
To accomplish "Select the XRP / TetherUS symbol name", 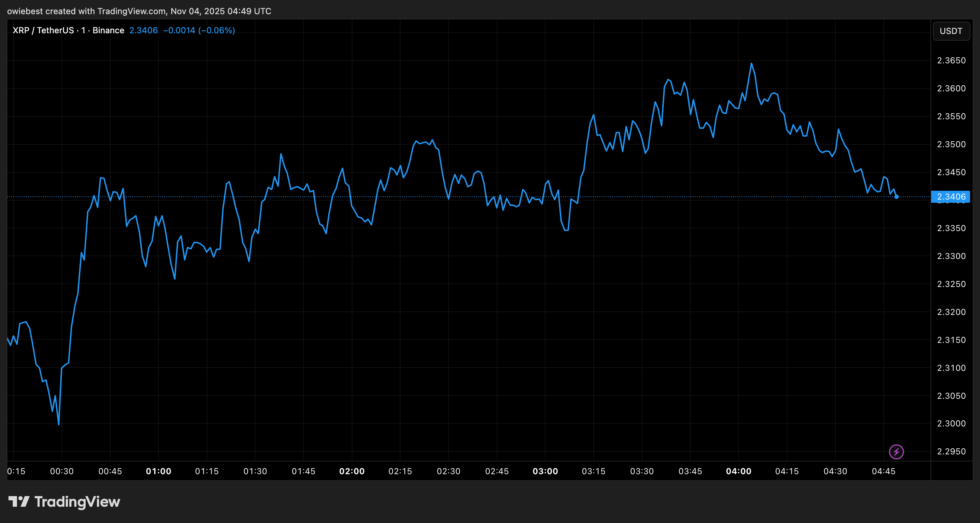I will click(x=43, y=30).
